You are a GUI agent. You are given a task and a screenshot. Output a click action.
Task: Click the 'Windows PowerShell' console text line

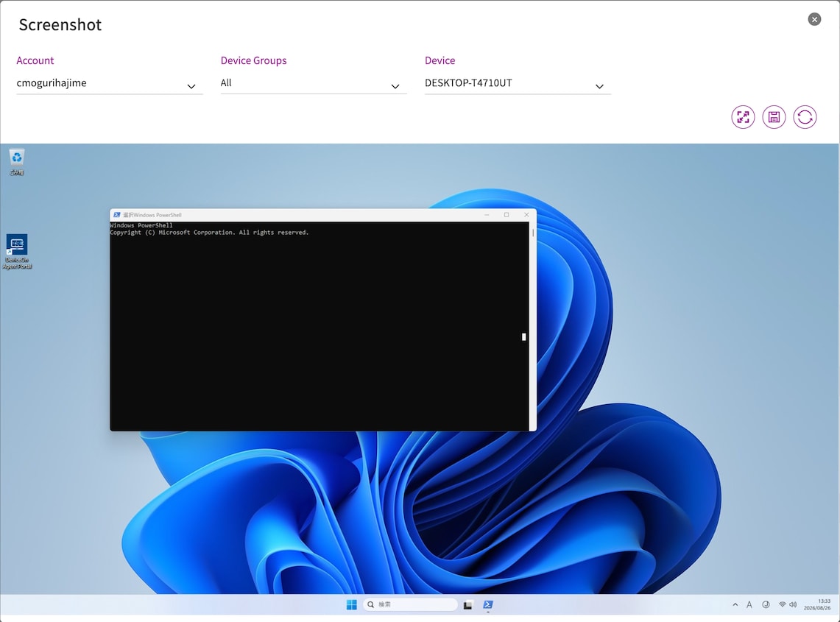coord(141,225)
